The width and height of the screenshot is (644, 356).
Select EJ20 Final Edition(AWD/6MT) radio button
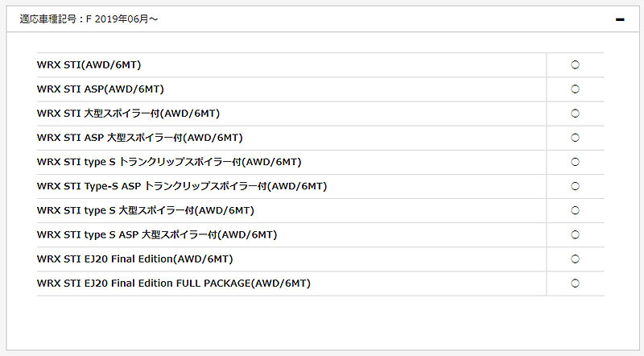pyautogui.click(x=575, y=259)
